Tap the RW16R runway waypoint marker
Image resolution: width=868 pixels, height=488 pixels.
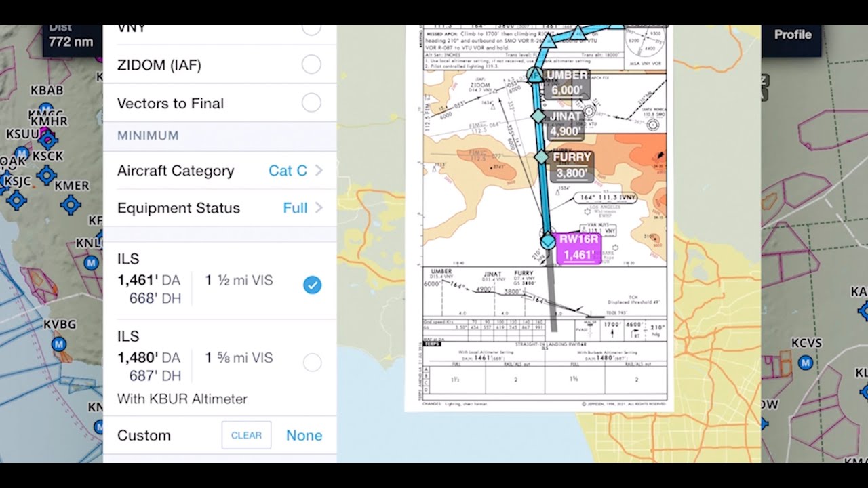point(548,240)
